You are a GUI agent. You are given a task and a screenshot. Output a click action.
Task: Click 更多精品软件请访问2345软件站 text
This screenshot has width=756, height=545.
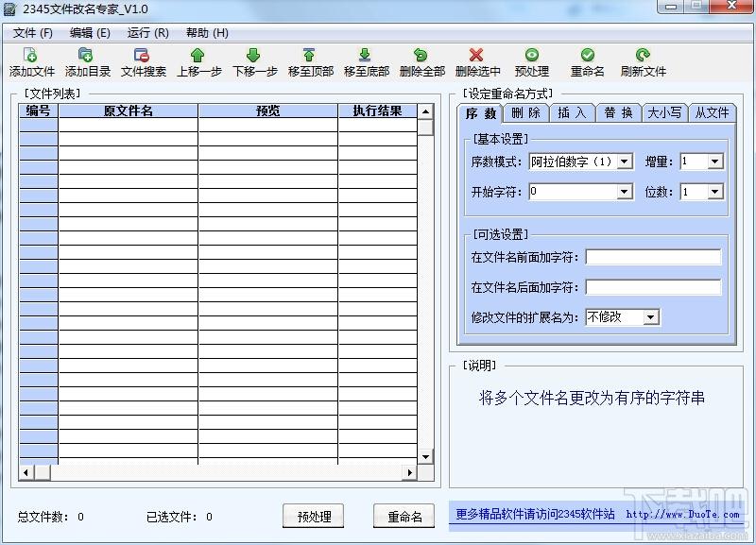pyautogui.click(x=535, y=514)
